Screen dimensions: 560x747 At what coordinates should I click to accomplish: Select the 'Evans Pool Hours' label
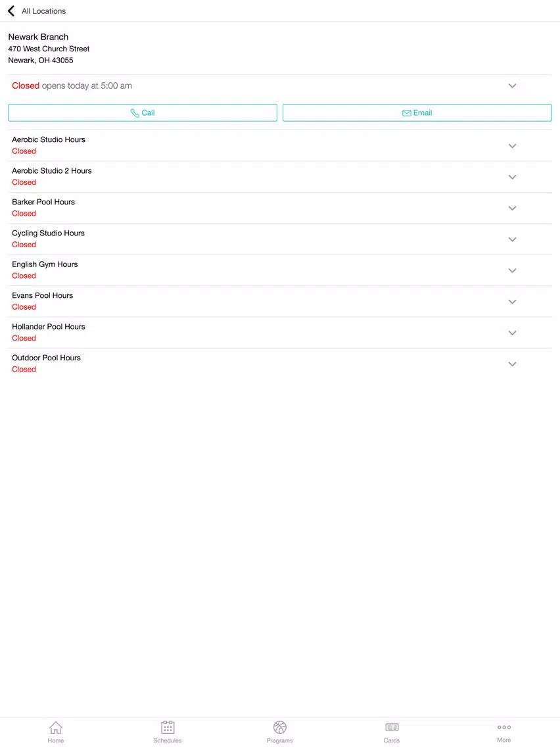[x=42, y=295]
